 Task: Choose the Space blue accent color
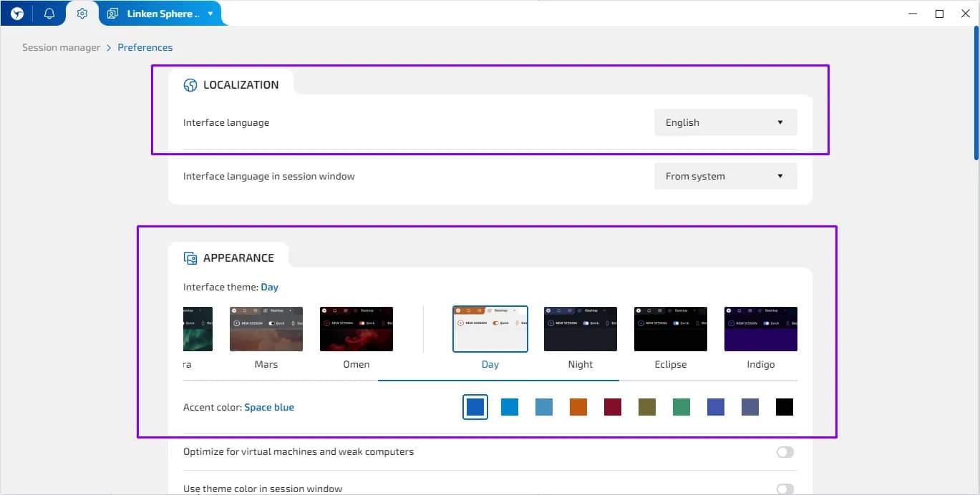(x=475, y=407)
